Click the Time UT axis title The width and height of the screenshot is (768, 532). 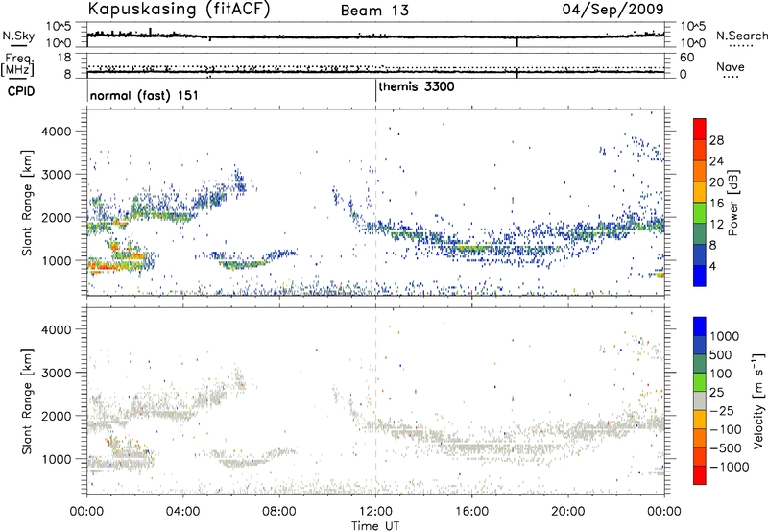coord(375,526)
